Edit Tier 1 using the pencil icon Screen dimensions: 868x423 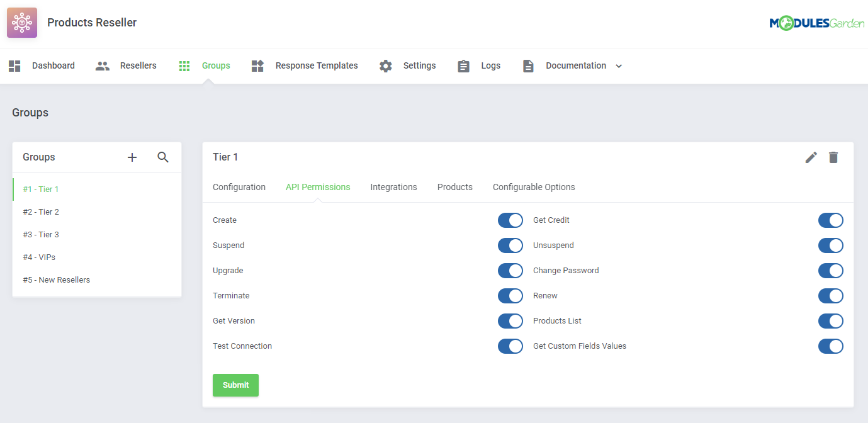click(811, 157)
